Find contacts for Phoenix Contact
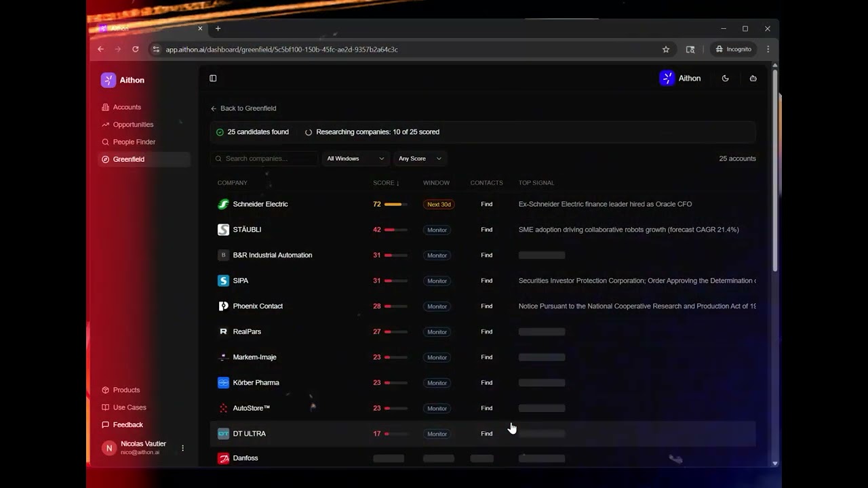The height and width of the screenshot is (488, 868). (x=487, y=306)
